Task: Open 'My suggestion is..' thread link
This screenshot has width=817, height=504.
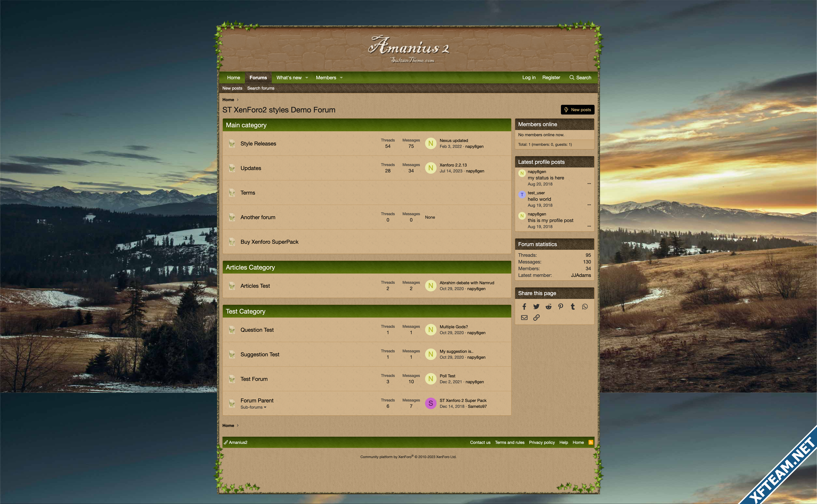Action: pos(456,351)
